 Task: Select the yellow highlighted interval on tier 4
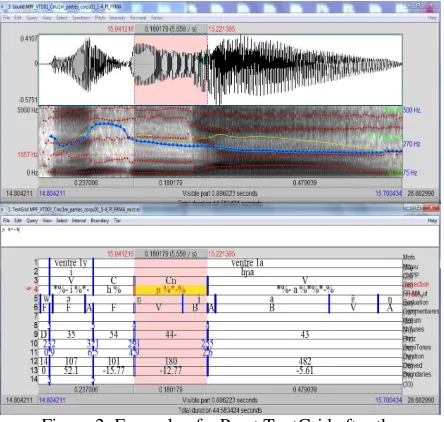pos(171,290)
